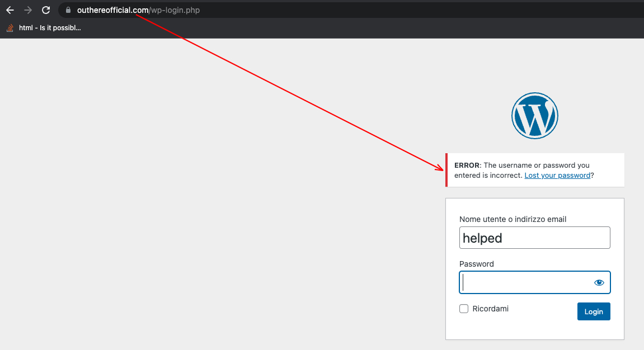Open the 'Lost your password' link
The height and width of the screenshot is (350, 644).
tap(557, 175)
